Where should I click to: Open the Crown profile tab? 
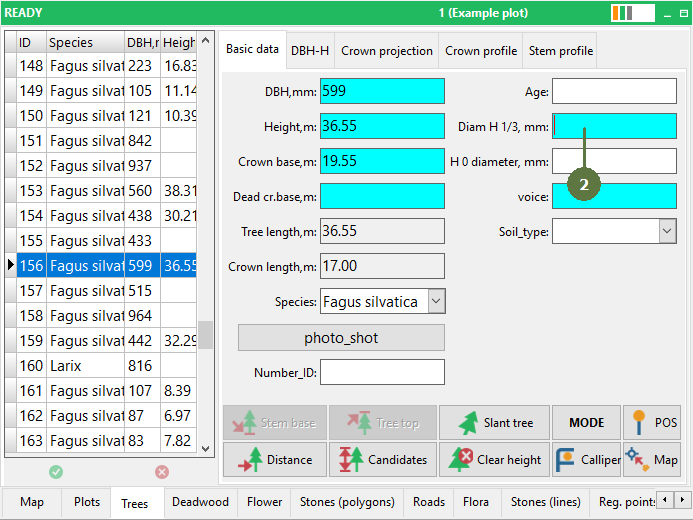[x=481, y=51]
